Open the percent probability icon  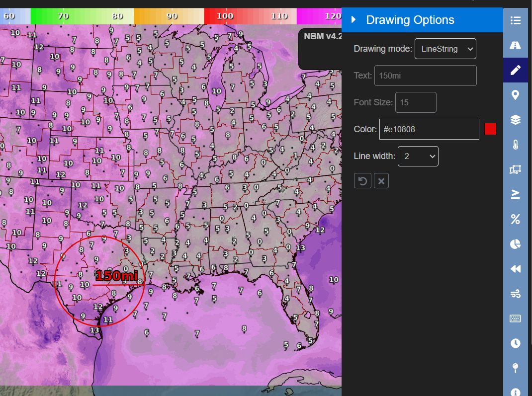pos(516,219)
